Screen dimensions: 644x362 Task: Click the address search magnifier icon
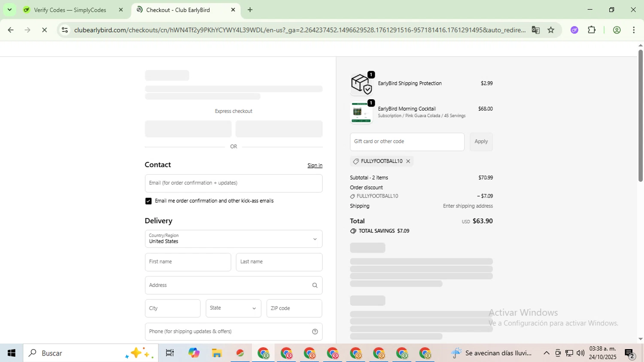(315, 285)
